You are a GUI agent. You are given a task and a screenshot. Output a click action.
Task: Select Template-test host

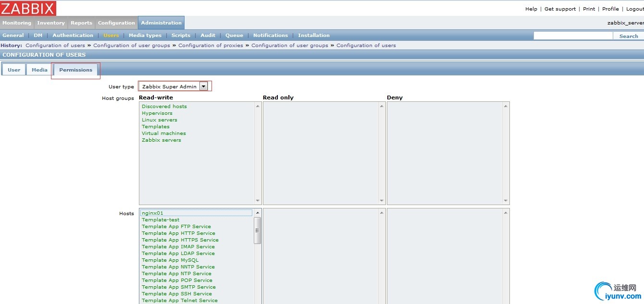[161, 220]
